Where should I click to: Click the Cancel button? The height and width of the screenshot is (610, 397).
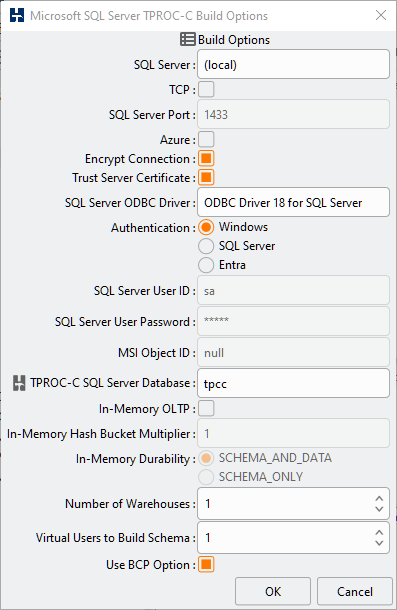pos(355,591)
